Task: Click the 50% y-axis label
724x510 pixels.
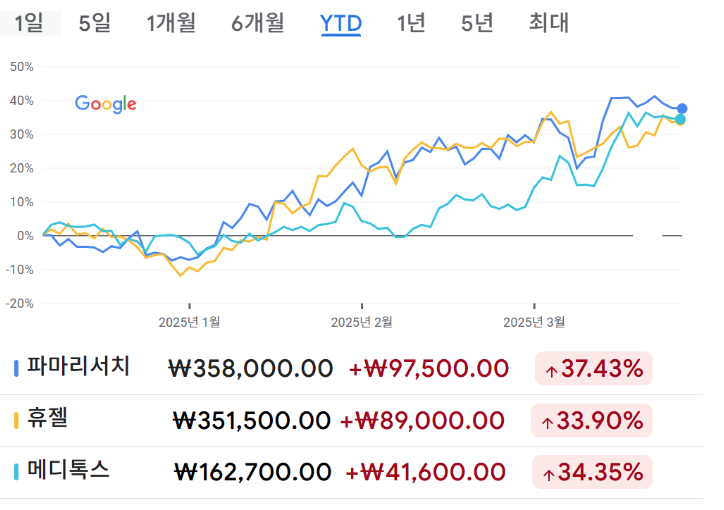Action: 22,67
